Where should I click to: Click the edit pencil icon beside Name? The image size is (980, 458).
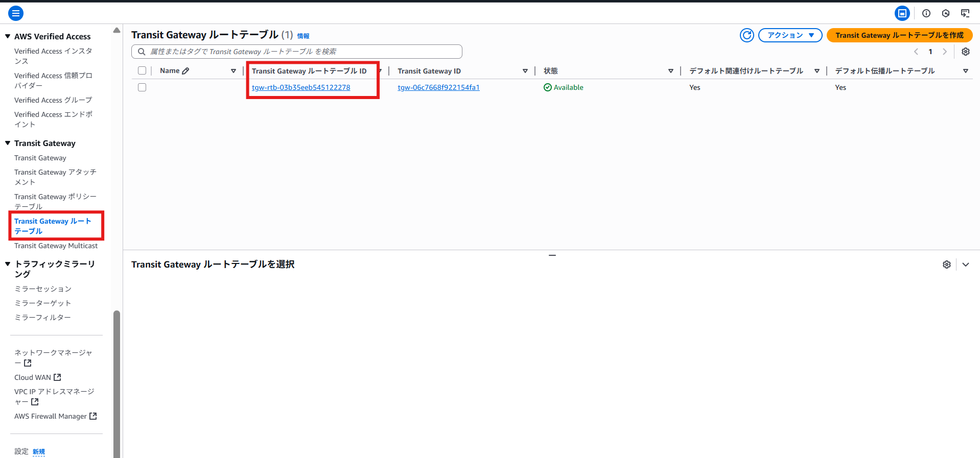click(x=185, y=71)
